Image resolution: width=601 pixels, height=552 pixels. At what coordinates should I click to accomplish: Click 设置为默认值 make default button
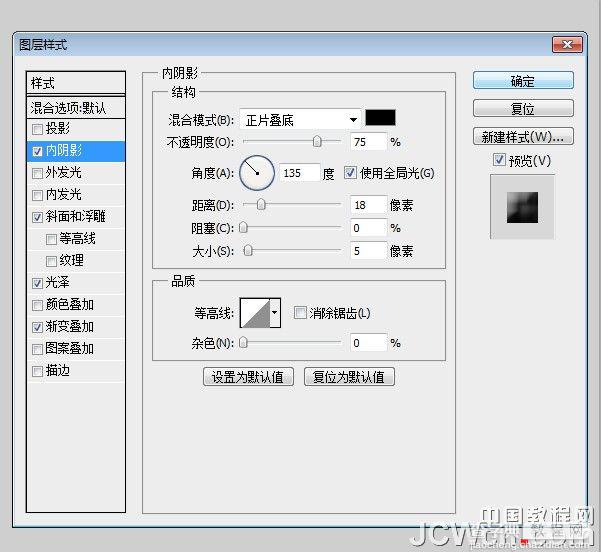click(x=248, y=376)
